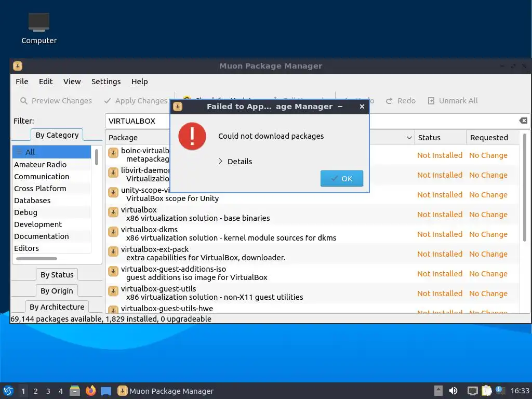Image resolution: width=532 pixels, height=399 pixels.
Task: Click the virtualbox-guest-additions-iso package icon
Action: pos(113,271)
